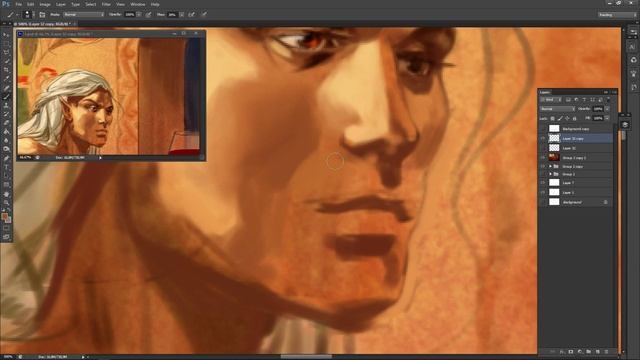Open layer filter Kind dropdown
Viewport: 640px width, 360px height.
point(551,100)
